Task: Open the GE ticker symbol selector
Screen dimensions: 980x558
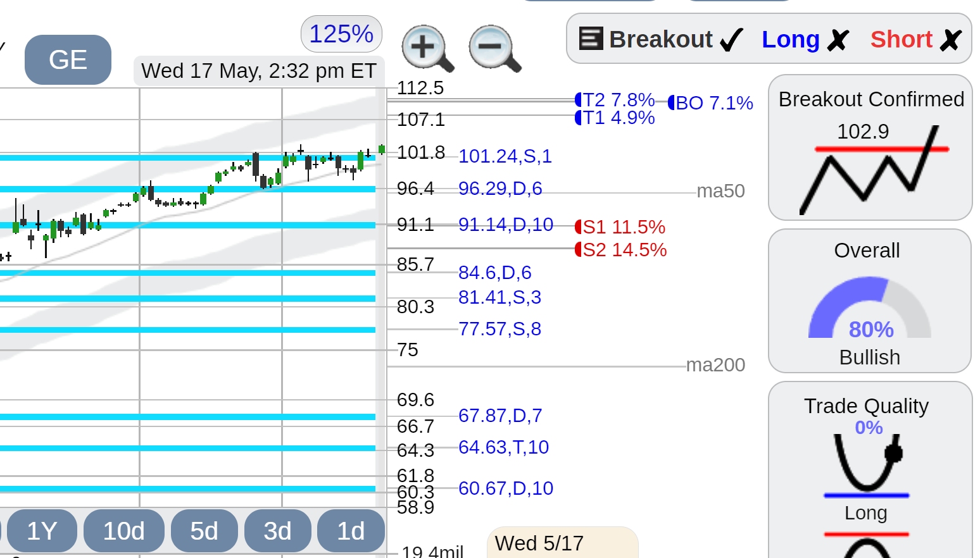Action: [x=68, y=59]
